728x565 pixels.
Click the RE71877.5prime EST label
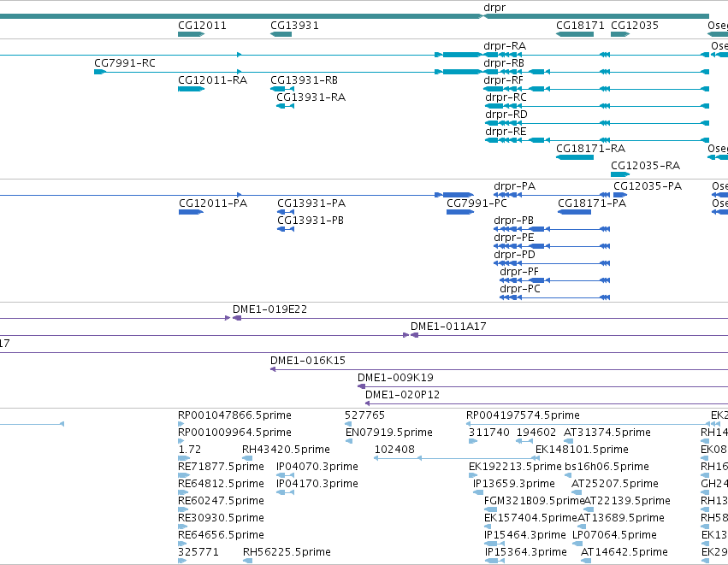(221, 467)
